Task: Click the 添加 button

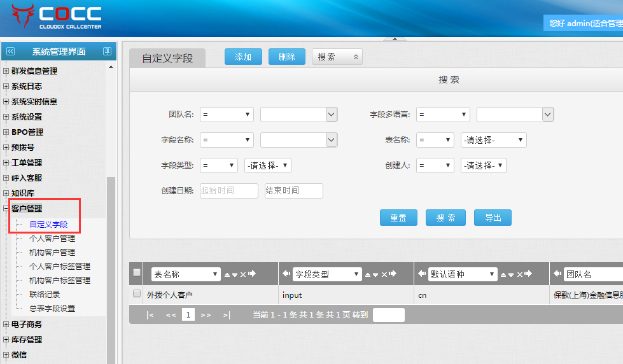Action: pos(243,57)
